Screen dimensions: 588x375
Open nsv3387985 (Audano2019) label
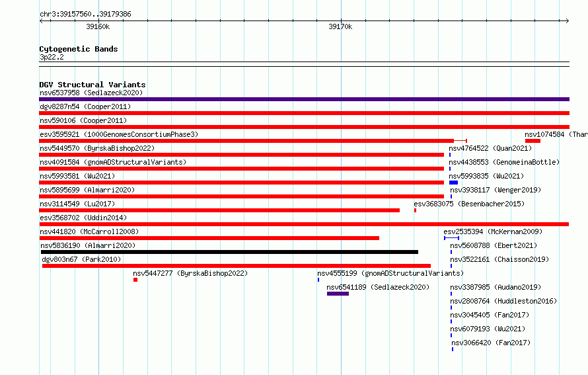coord(496,287)
